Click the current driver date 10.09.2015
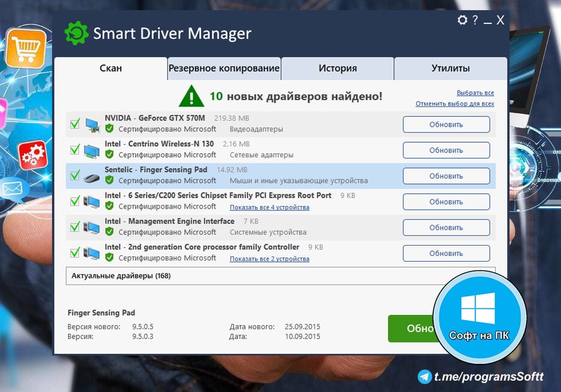 [x=302, y=336]
